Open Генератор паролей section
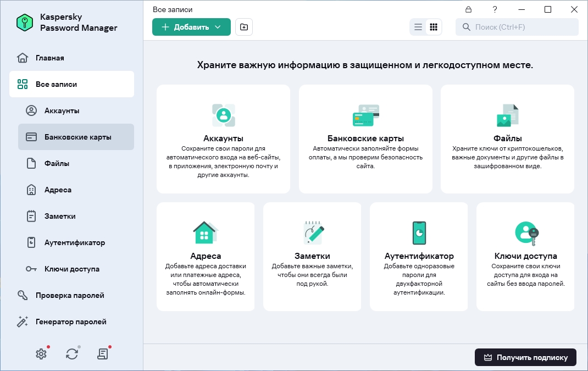 pyautogui.click(x=71, y=322)
